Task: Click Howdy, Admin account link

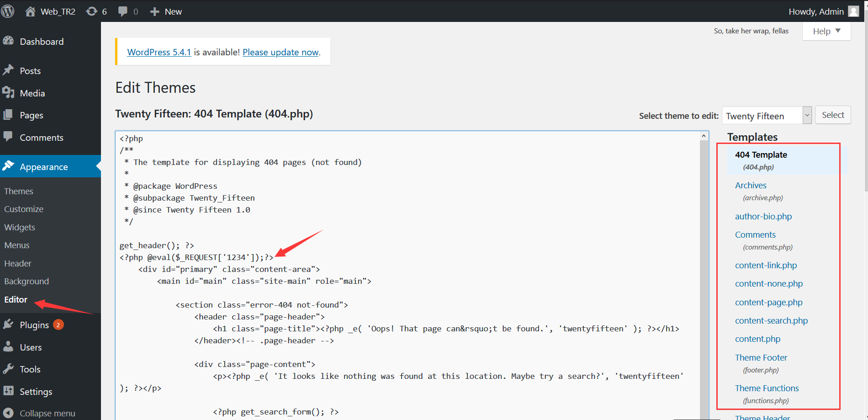Action: pos(816,11)
